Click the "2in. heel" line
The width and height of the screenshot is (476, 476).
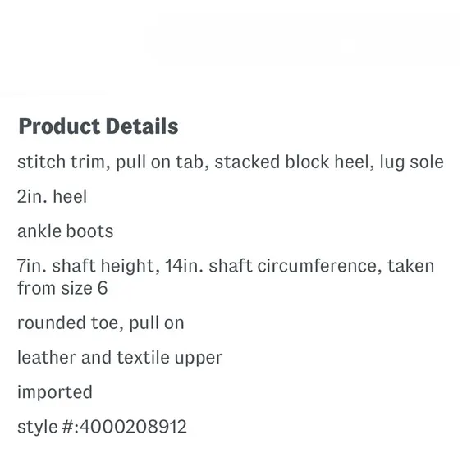pyautogui.click(x=53, y=196)
